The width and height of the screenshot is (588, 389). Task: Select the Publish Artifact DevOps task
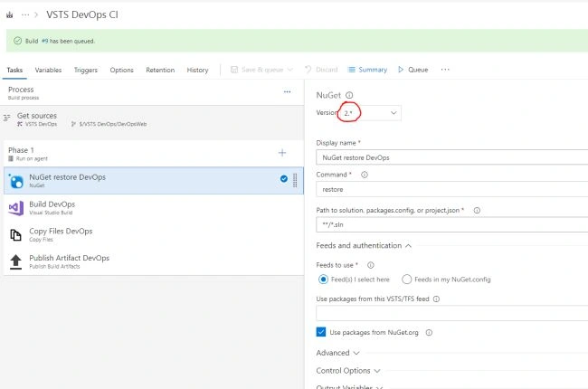click(x=154, y=261)
